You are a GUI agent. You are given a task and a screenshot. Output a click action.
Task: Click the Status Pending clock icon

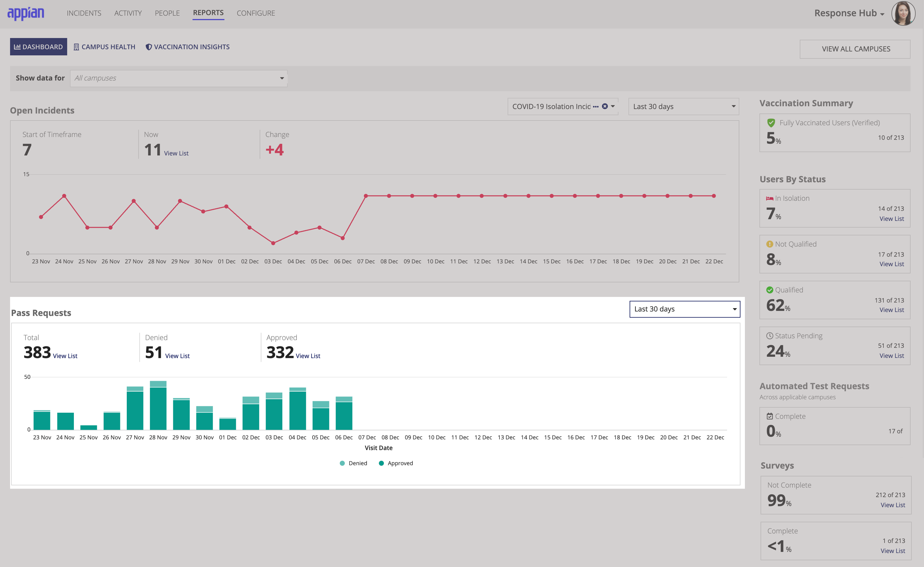click(x=769, y=336)
